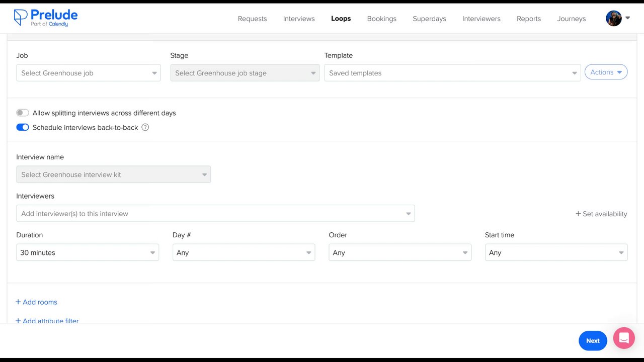Change the Duration 30 minutes dropdown

(x=88, y=252)
